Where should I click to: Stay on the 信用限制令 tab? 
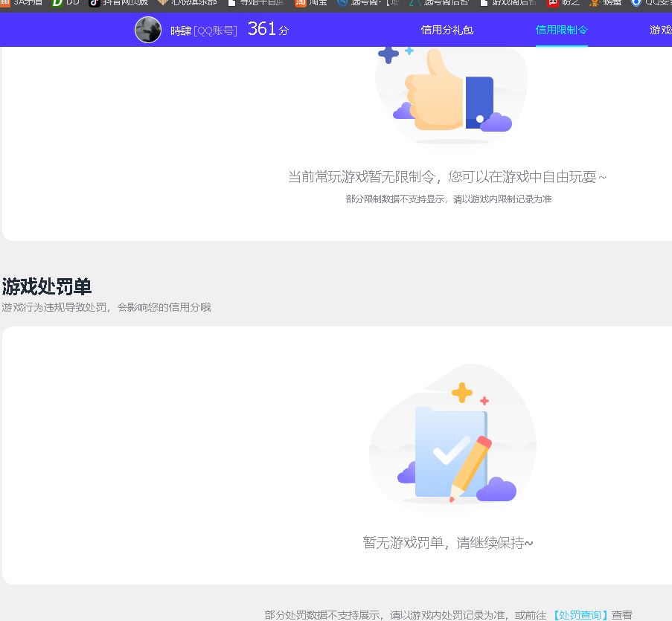561,30
